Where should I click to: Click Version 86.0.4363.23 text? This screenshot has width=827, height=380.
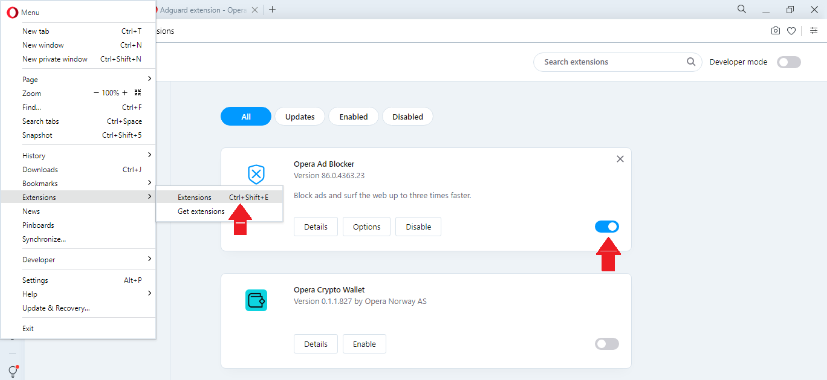[x=329, y=175]
